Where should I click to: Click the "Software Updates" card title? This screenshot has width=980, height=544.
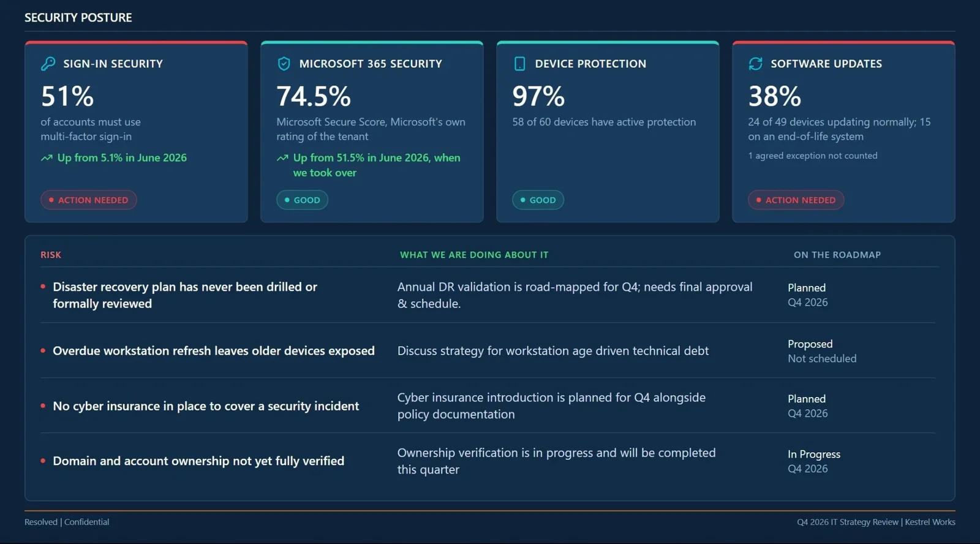826,64
